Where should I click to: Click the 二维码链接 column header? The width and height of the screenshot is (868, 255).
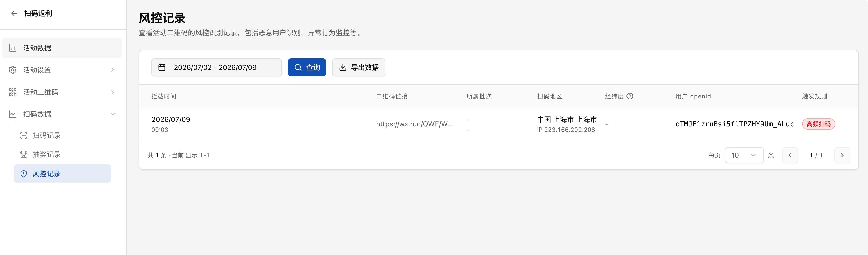click(x=392, y=96)
